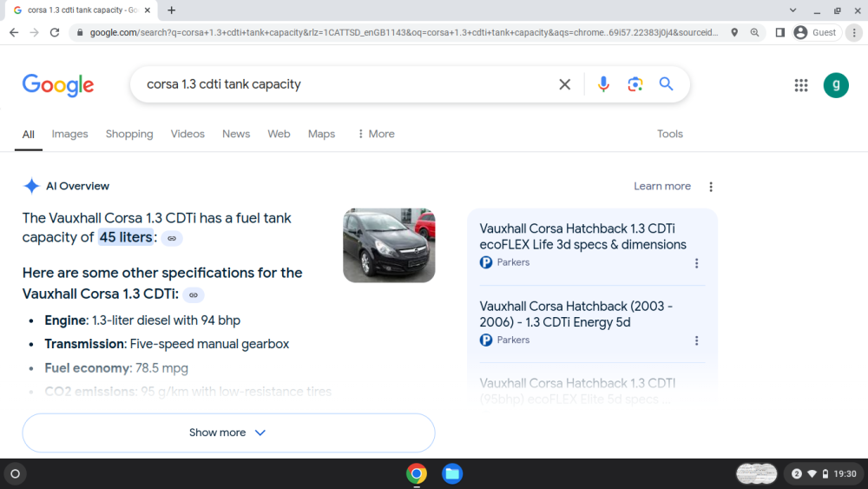Close the corsa 1.3 cdti tab
The image size is (868, 489).
pyautogui.click(x=148, y=10)
